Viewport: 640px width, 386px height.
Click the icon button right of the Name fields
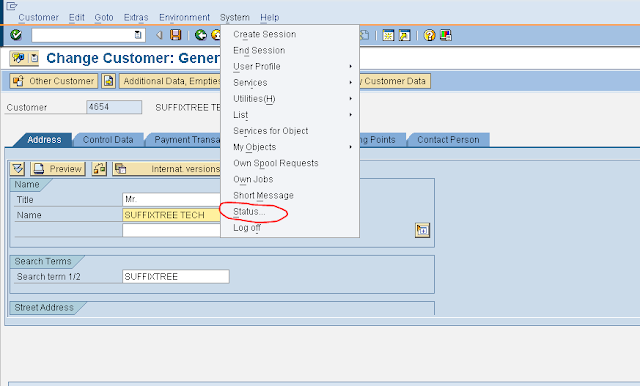pyautogui.click(x=422, y=230)
